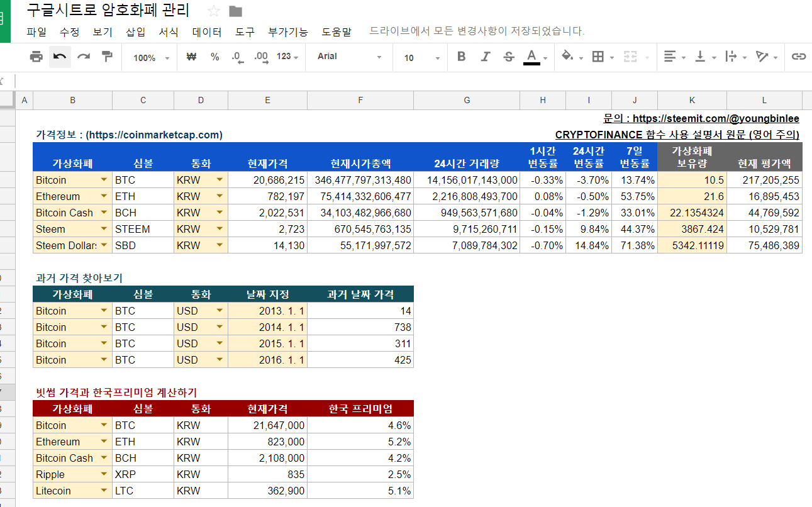Open the 파일 menu
Viewport: 812px width, 507px height.
pos(36,31)
